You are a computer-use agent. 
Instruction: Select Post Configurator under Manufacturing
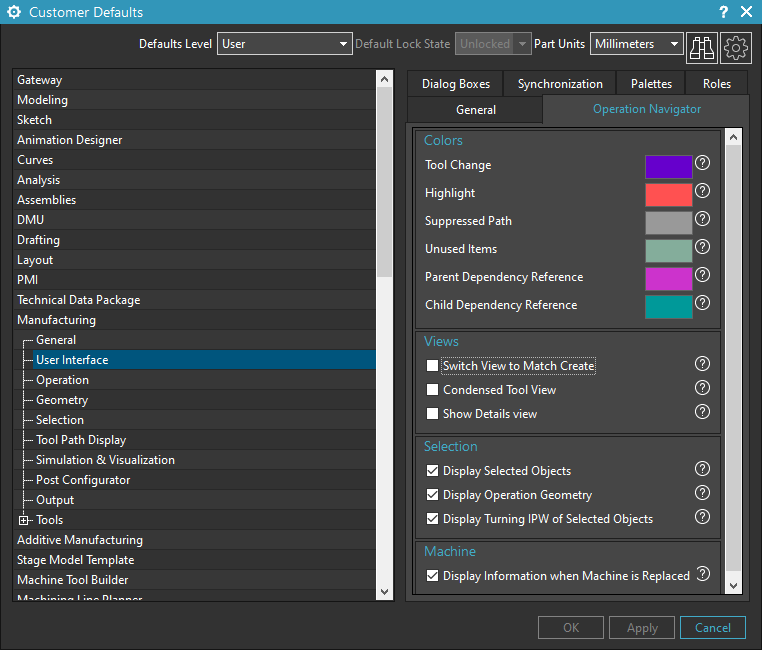coord(204,480)
